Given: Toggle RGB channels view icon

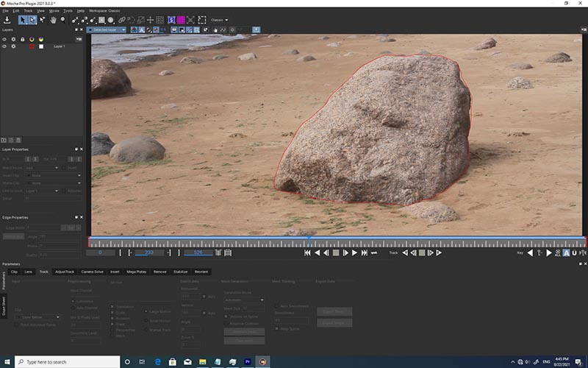Looking at the screenshot, I should (x=134, y=29).
